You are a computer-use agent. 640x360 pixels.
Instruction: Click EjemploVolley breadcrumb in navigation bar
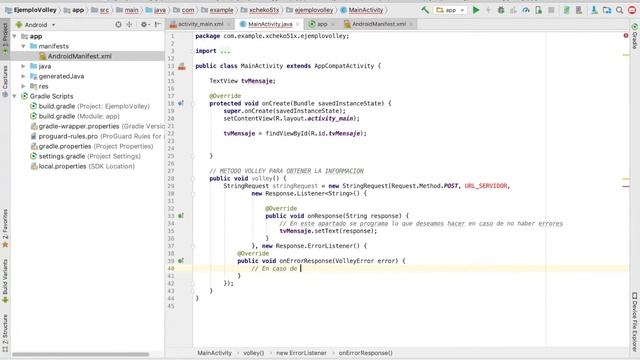coord(31,10)
